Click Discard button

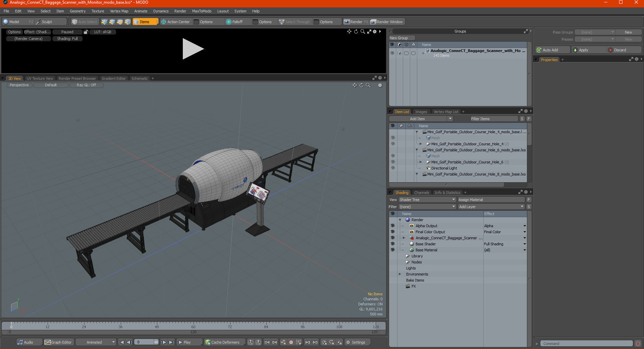click(x=624, y=50)
